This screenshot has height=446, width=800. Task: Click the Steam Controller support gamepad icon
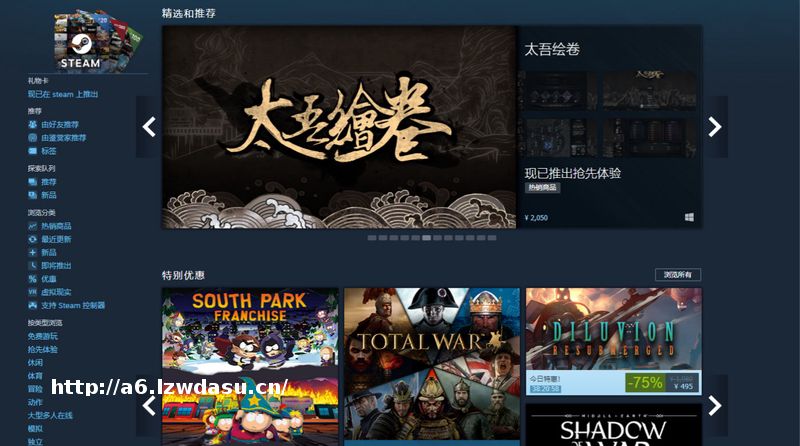(33, 306)
